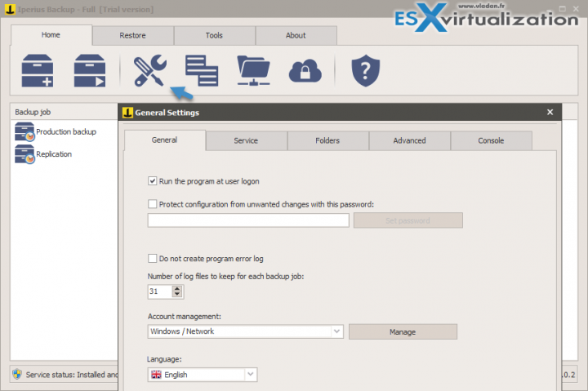Run the backup job icon
The width and height of the screenshot is (588, 391).
point(90,70)
